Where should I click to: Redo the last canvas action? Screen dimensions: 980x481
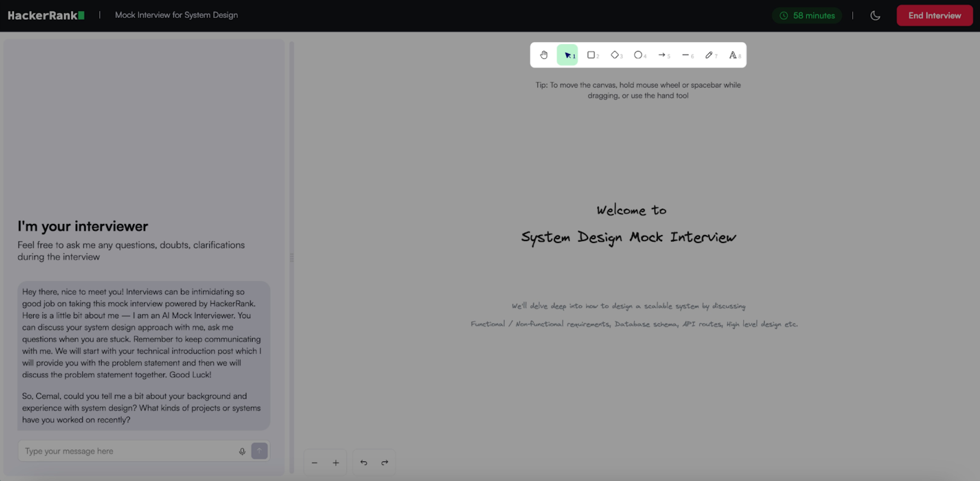pos(385,463)
